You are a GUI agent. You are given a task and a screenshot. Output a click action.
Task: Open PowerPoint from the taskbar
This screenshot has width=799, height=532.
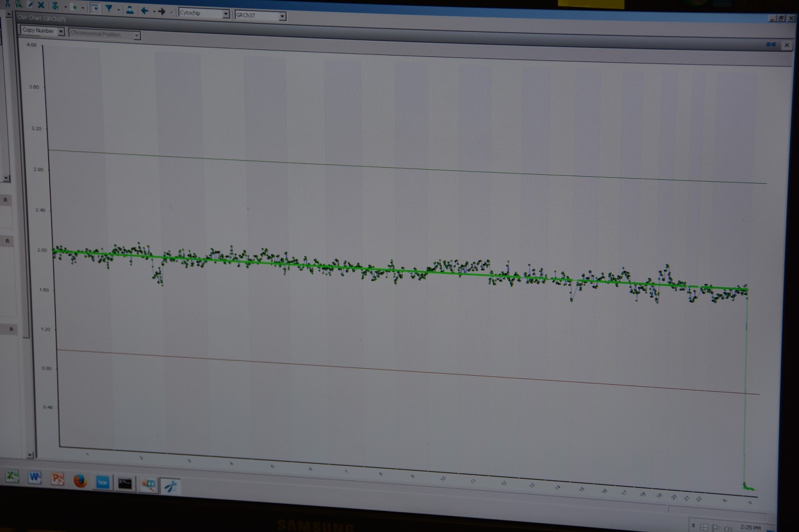(57, 479)
